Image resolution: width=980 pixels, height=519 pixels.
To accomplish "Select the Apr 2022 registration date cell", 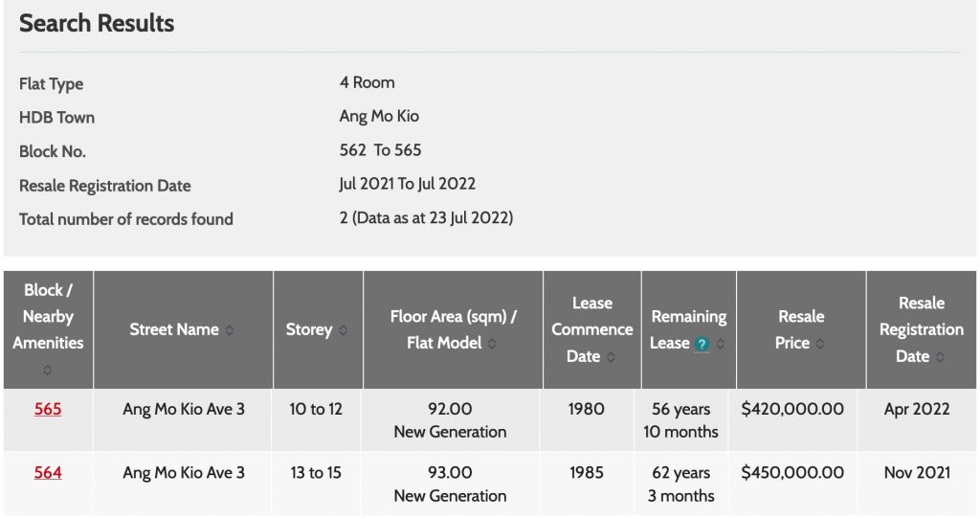I will (917, 409).
